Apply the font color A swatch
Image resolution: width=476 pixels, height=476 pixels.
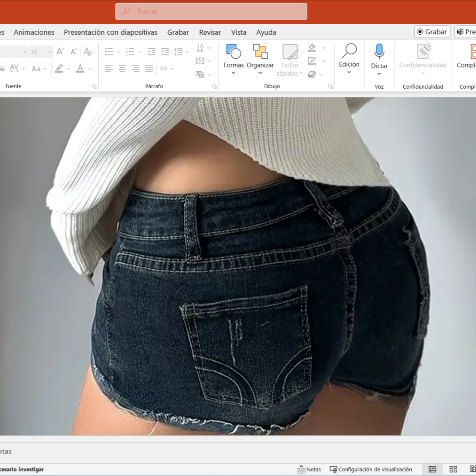pyautogui.click(x=80, y=69)
